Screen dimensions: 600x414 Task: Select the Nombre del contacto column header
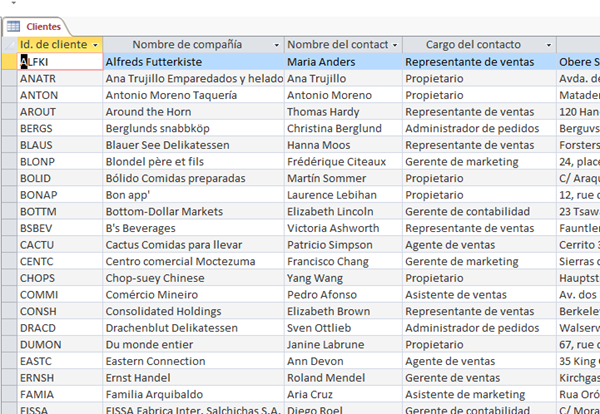tap(343, 45)
